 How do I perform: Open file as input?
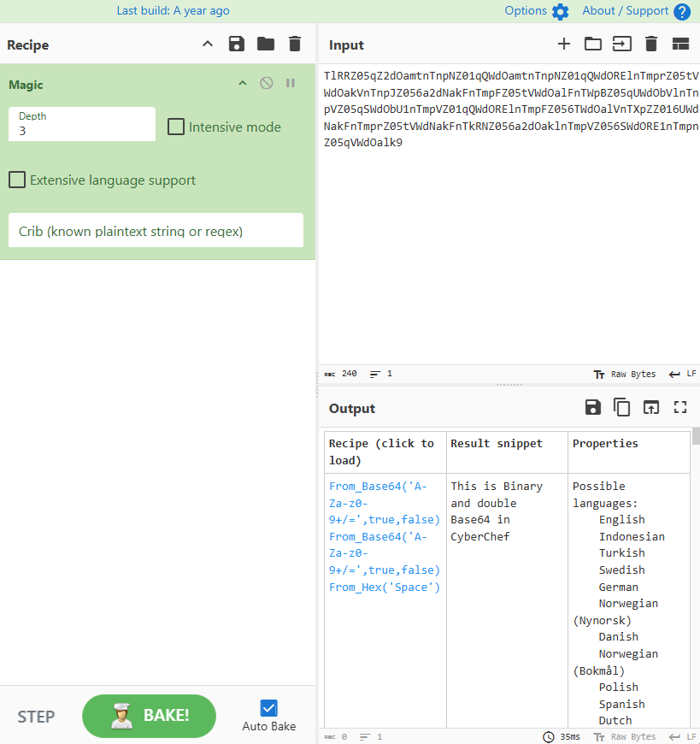tap(621, 44)
